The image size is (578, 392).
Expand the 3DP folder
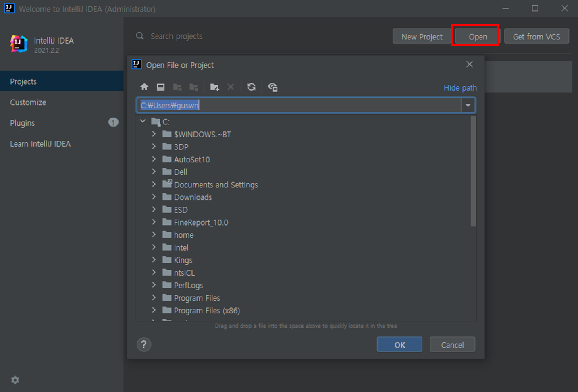[x=154, y=146]
